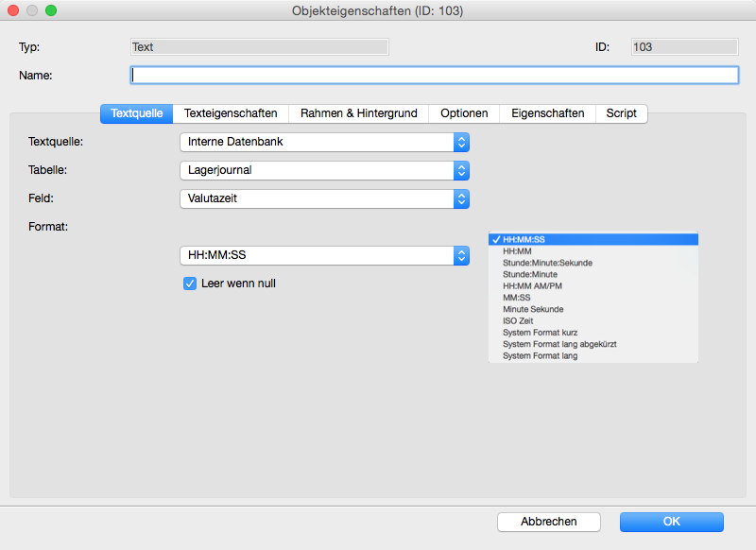Screen dimensions: 756x550
Task: Pick the Minute Sekunde format option
Action: coord(533,309)
